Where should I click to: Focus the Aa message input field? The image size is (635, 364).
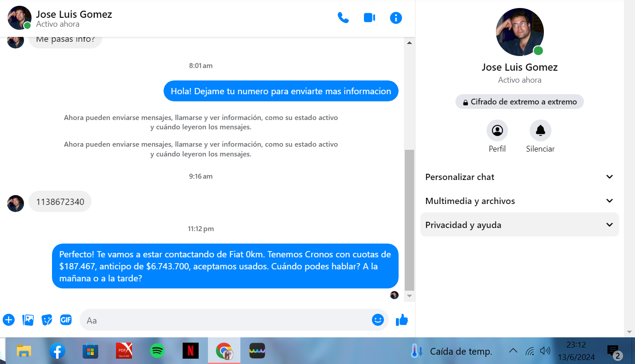tap(227, 320)
